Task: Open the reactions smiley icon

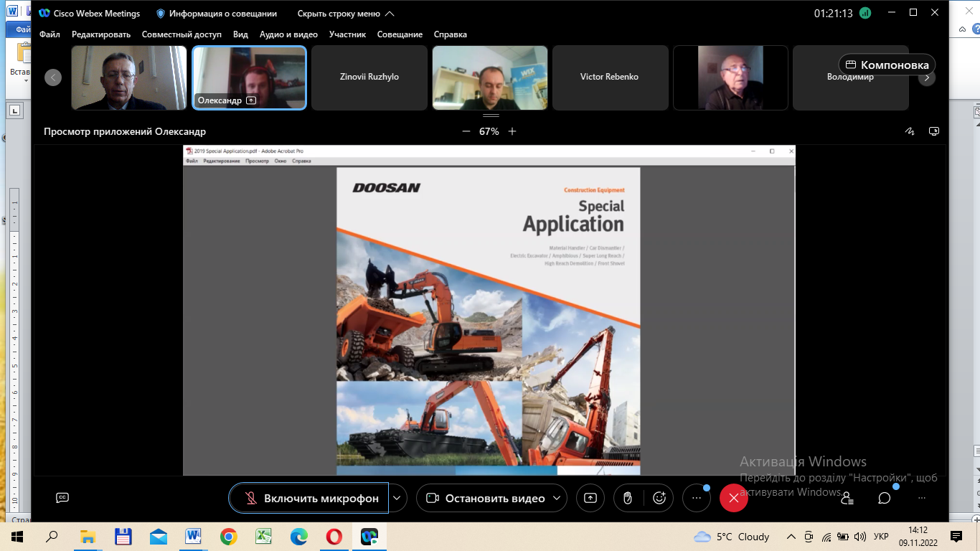Action: coord(659,498)
